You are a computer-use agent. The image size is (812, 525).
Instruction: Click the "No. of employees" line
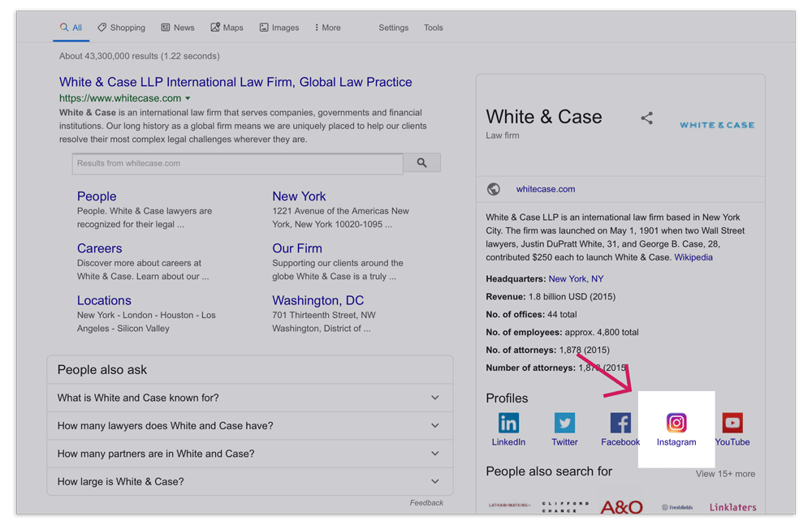tap(562, 333)
